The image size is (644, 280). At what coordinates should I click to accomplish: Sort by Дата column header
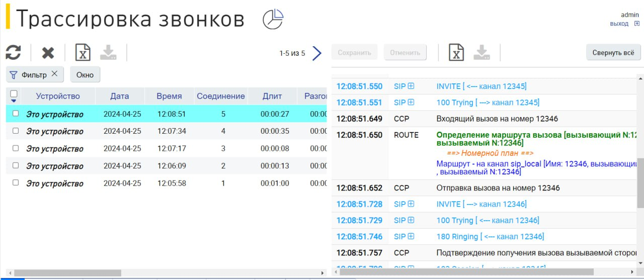tap(120, 96)
